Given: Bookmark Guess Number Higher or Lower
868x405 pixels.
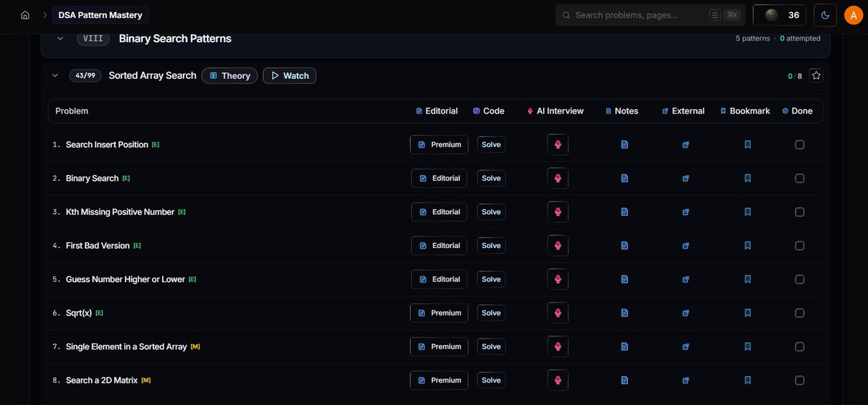Looking at the screenshot, I should click(x=748, y=279).
